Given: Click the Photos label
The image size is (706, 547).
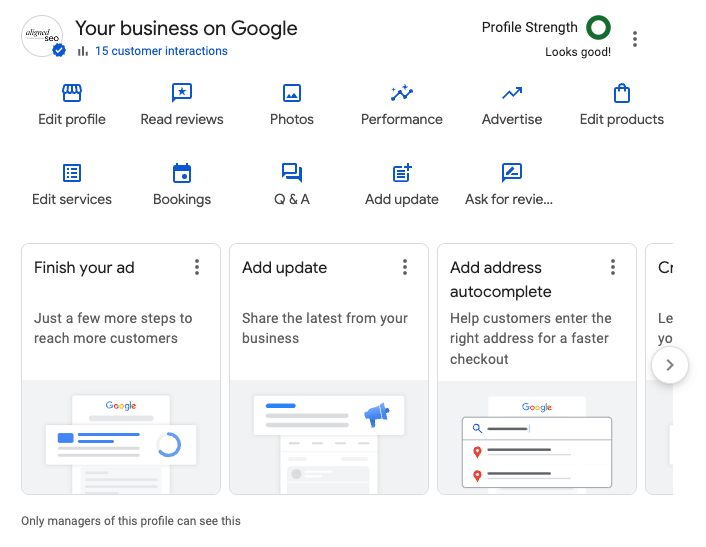Looking at the screenshot, I should pyautogui.click(x=292, y=119).
